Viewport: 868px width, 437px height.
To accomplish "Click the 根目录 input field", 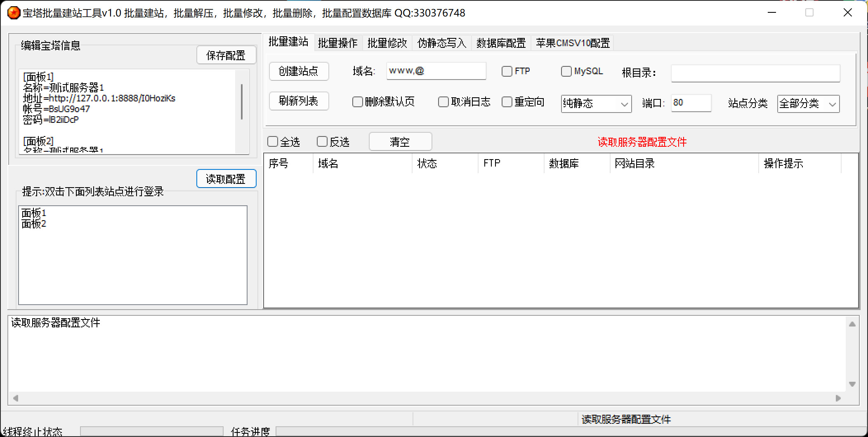I will coord(755,73).
